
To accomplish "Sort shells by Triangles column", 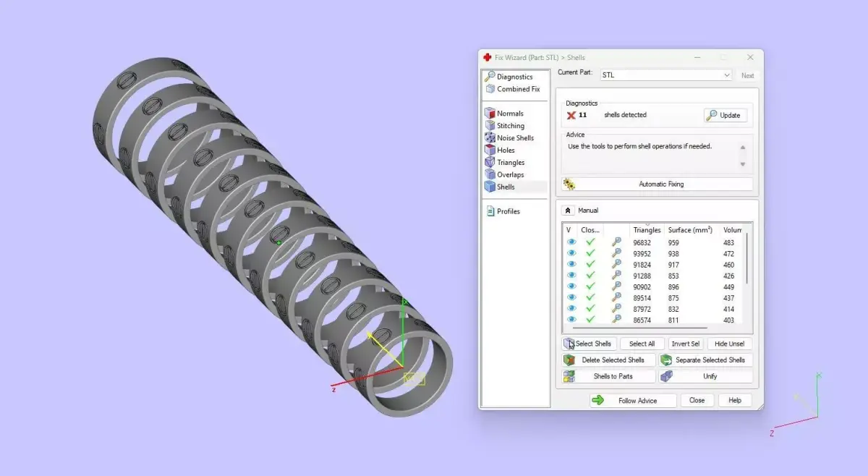I will 647,230.
